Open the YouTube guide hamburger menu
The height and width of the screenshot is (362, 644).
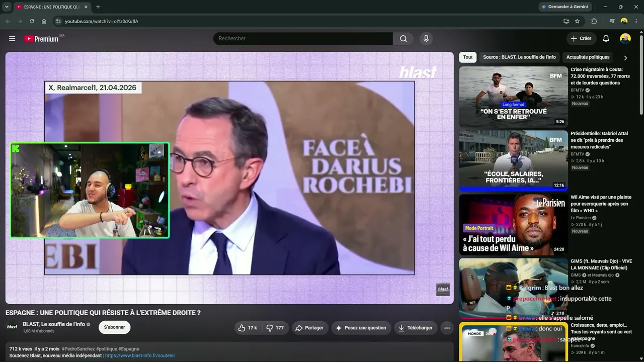coord(12,39)
